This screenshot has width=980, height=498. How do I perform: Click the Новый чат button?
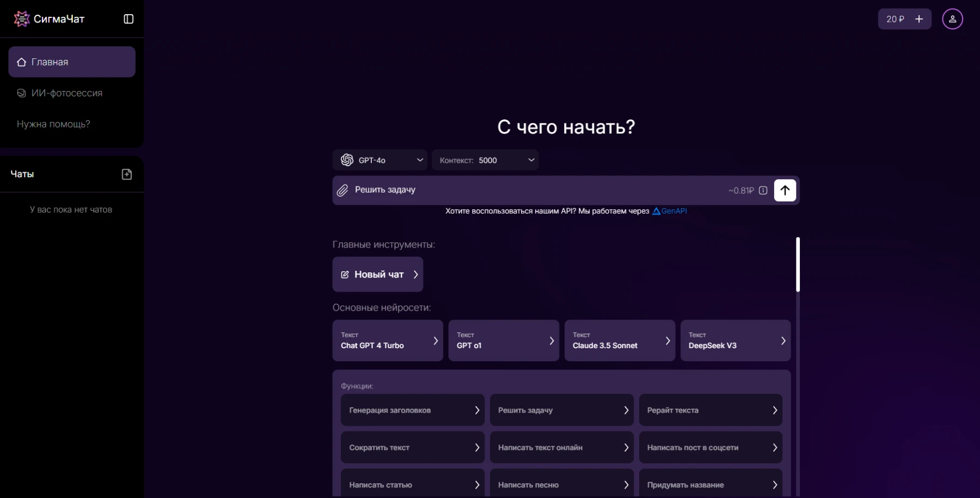click(378, 275)
